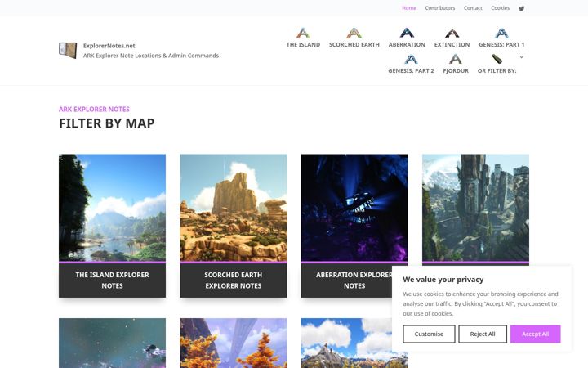Click FJORDUR nav label

pyautogui.click(x=456, y=71)
